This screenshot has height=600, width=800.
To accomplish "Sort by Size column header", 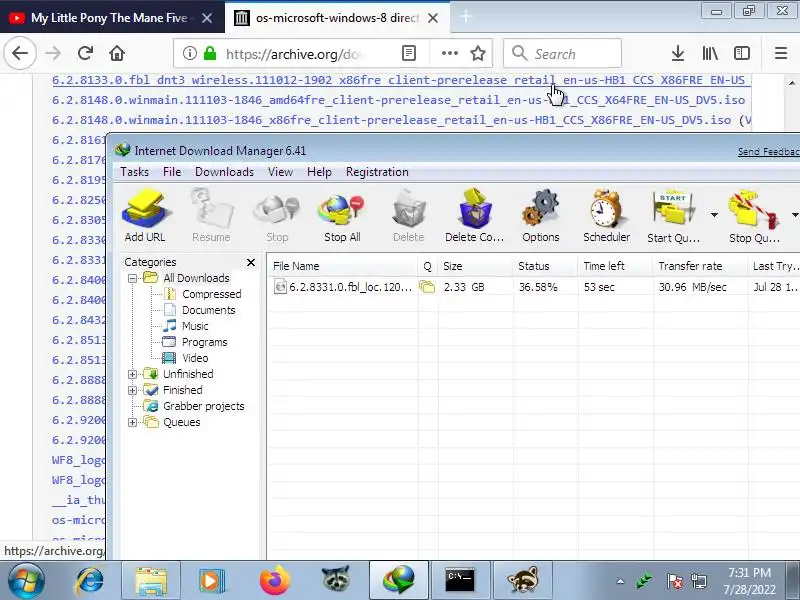I will (x=476, y=266).
